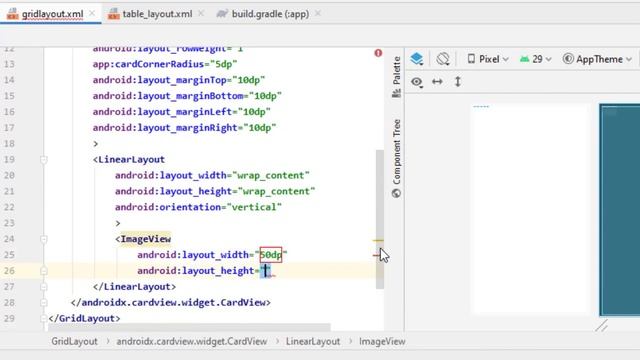
Task: Click the cardCornerRadius "5dp" value
Action: coord(223,64)
